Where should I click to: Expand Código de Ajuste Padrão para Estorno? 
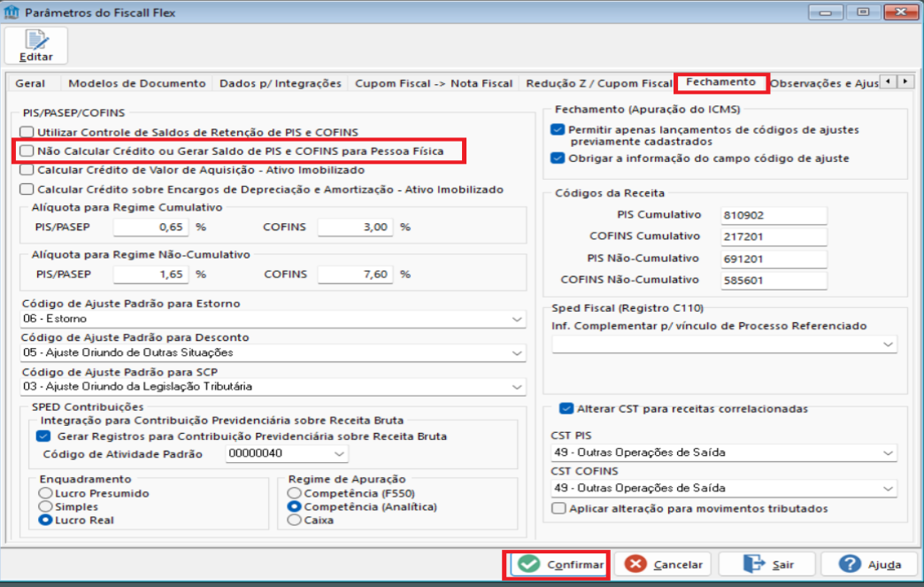point(517,319)
